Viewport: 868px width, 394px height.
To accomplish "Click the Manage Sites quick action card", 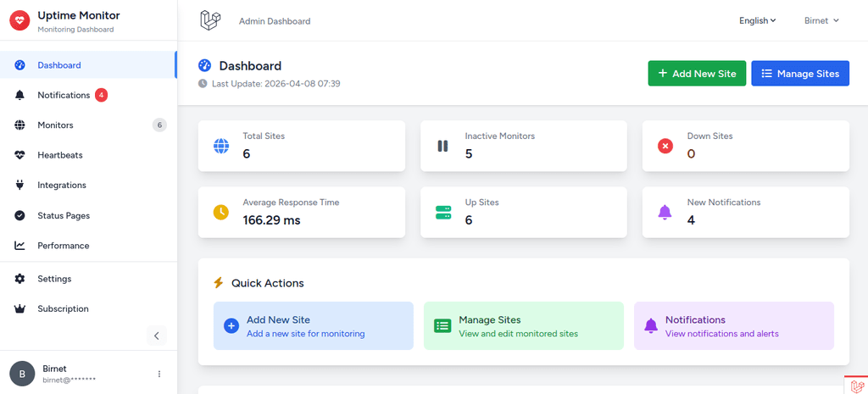I will click(522, 326).
